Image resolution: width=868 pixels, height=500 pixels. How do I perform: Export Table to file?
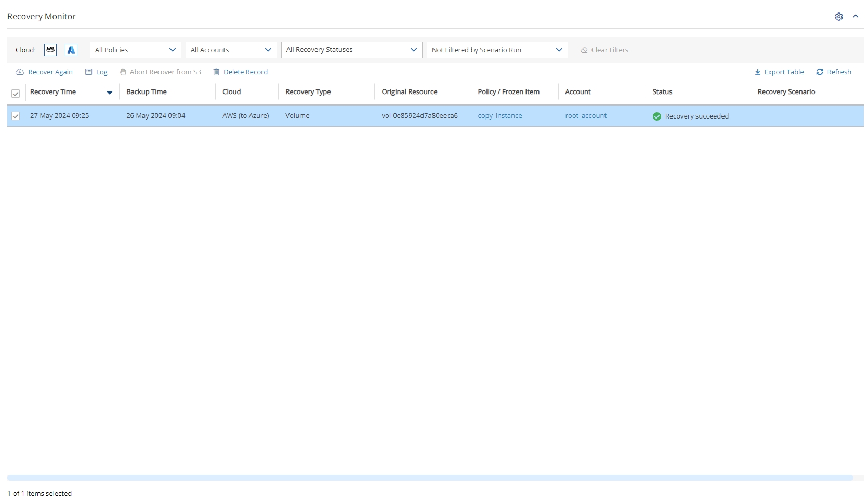click(779, 72)
